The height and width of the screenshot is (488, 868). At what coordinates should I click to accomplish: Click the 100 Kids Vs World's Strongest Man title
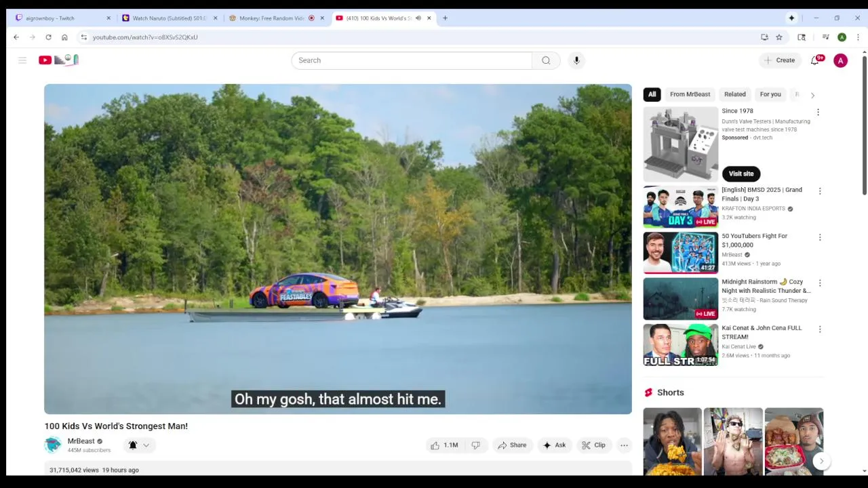tap(116, 426)
